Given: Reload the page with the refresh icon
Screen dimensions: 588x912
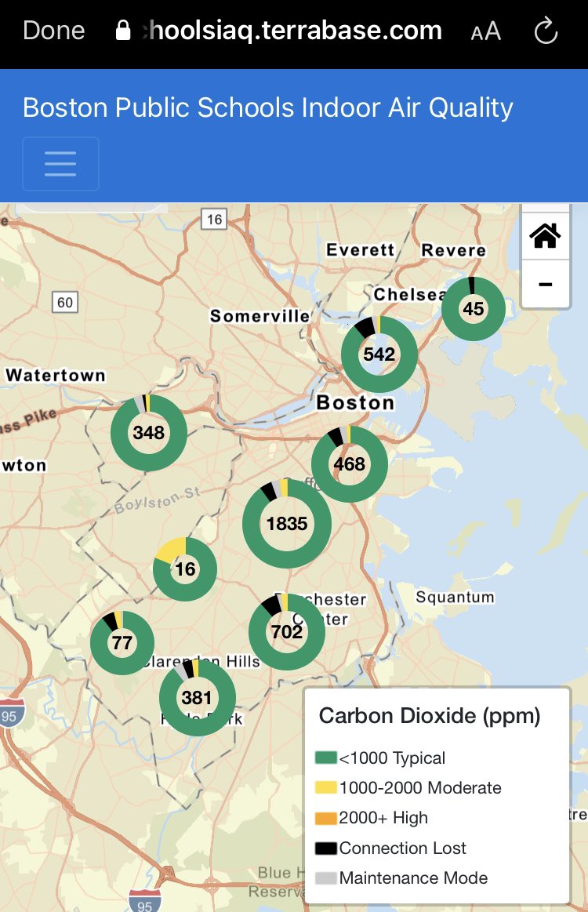Looking at the screenshot, I should click(546, 31).
